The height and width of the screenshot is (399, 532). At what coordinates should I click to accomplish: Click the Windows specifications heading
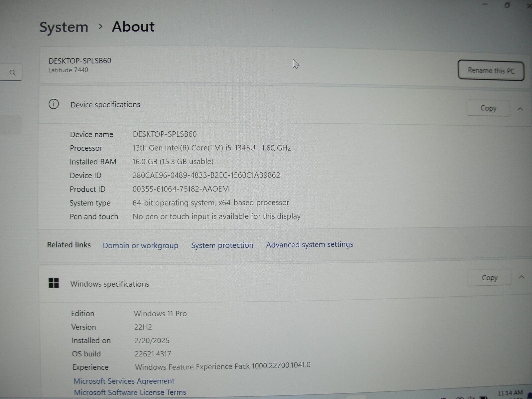point(110,284)
